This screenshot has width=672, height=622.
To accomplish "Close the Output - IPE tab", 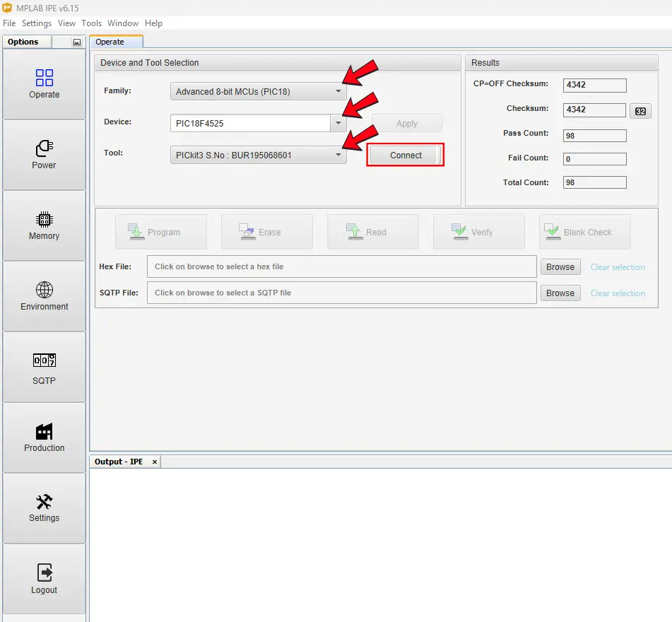I will click(x=155, y=462).
